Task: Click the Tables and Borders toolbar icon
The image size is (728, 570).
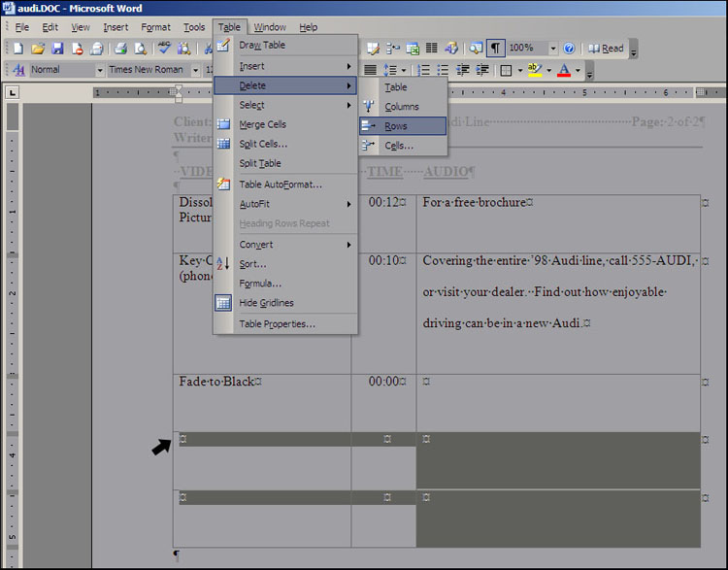Action: click(373, 49)
